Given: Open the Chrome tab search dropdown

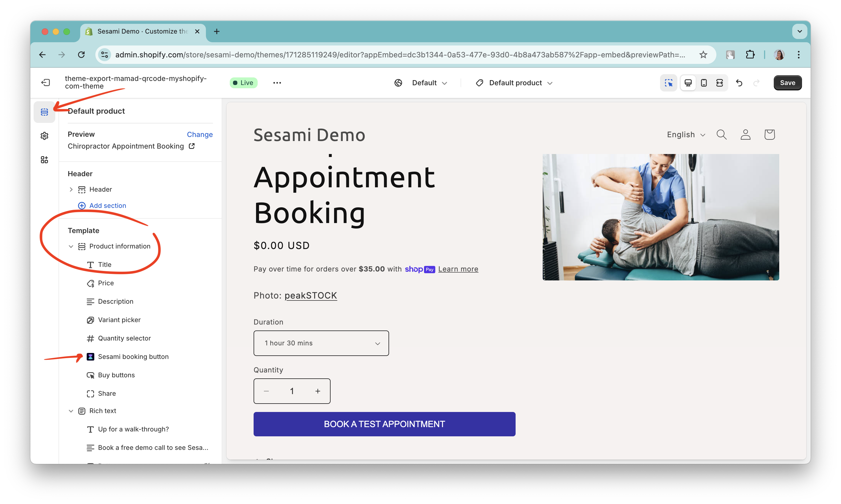Looking at the screenshot, I should [x=799, y=32].
